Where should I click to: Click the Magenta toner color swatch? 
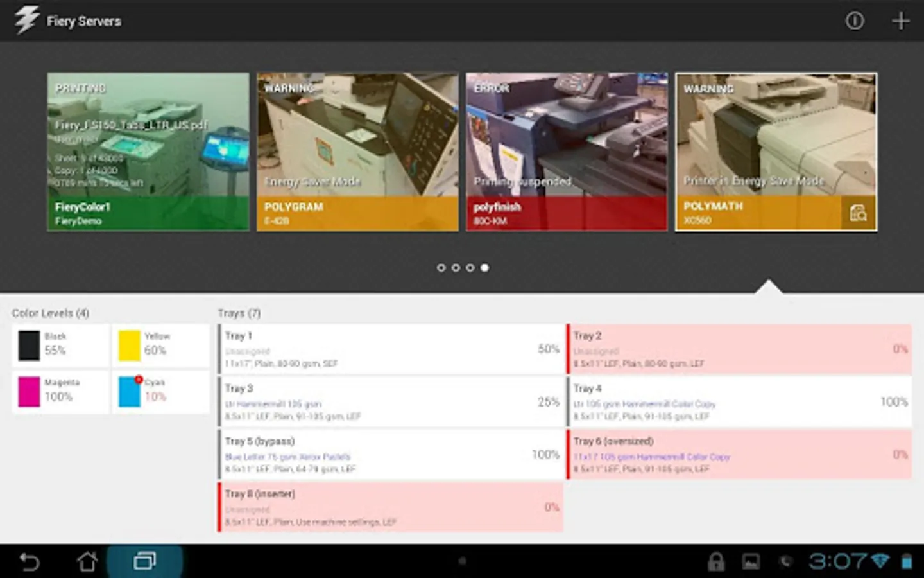pos(29,392)
